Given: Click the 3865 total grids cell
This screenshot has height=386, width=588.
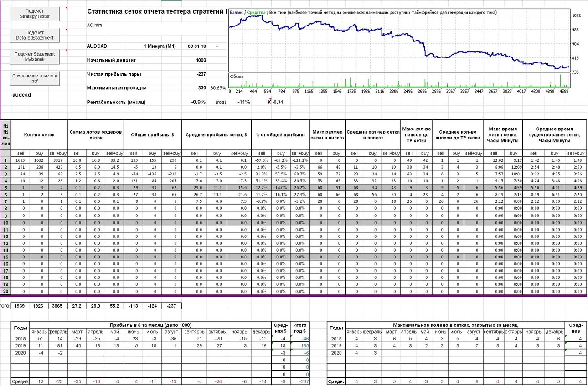Looking at the screenshot, I should [58, 305].
